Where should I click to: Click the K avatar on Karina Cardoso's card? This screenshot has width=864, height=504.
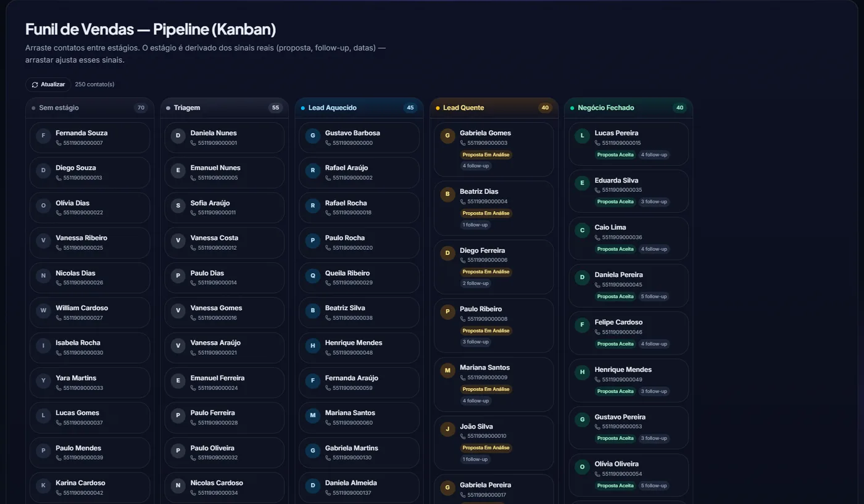click(43, 486)
